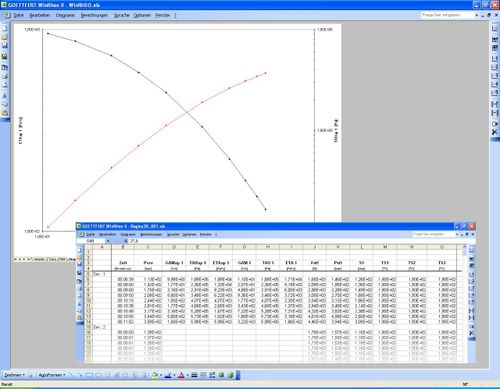Viewport: 500px width, 389px height.
Task: Click the ETAap 1 y-axis label on chart
Action: (21, 130)
